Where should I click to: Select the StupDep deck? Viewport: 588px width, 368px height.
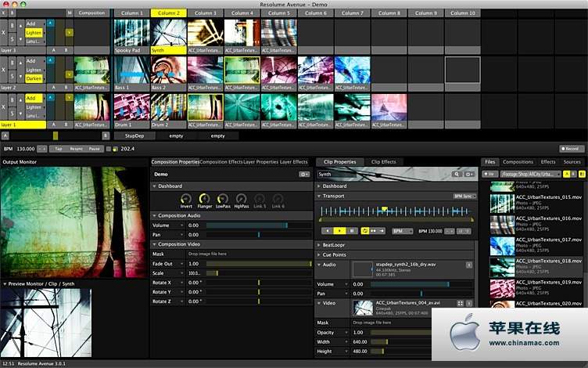pyautogui.click(x=134, y=136)
